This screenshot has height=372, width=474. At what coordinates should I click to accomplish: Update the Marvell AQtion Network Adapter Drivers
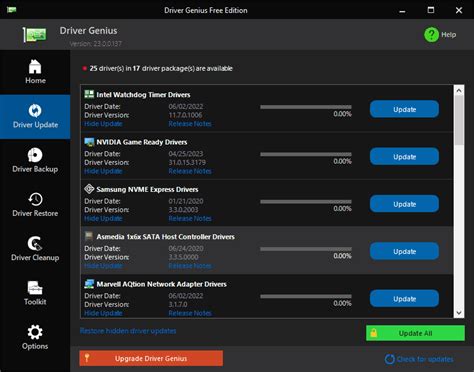click(404, 299)
